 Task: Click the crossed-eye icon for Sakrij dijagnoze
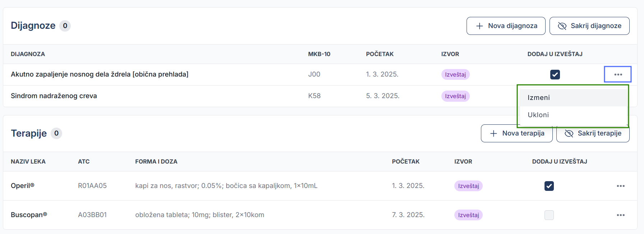point(562,26)
